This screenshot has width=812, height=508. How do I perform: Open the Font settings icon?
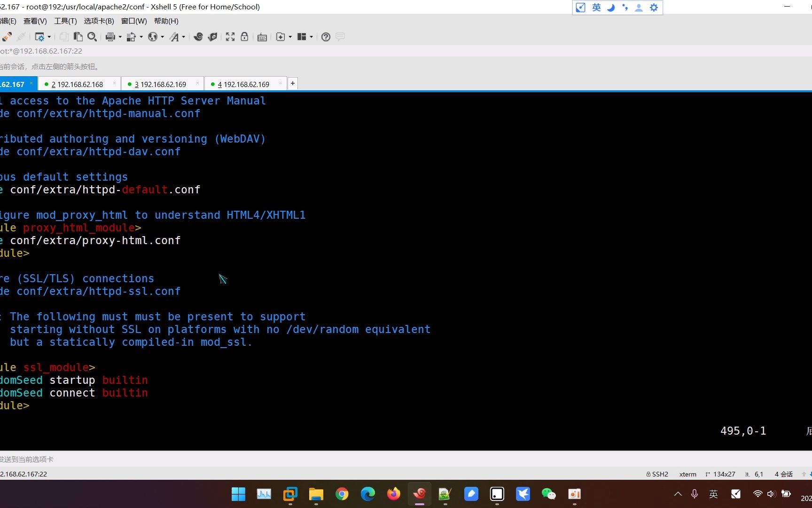pos(174,37)
